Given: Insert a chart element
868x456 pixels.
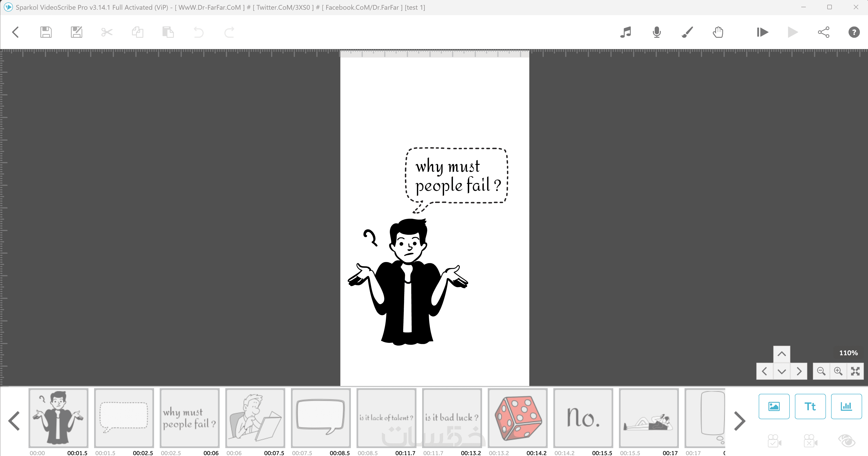Looking at the screenshot, I should 846,406.
